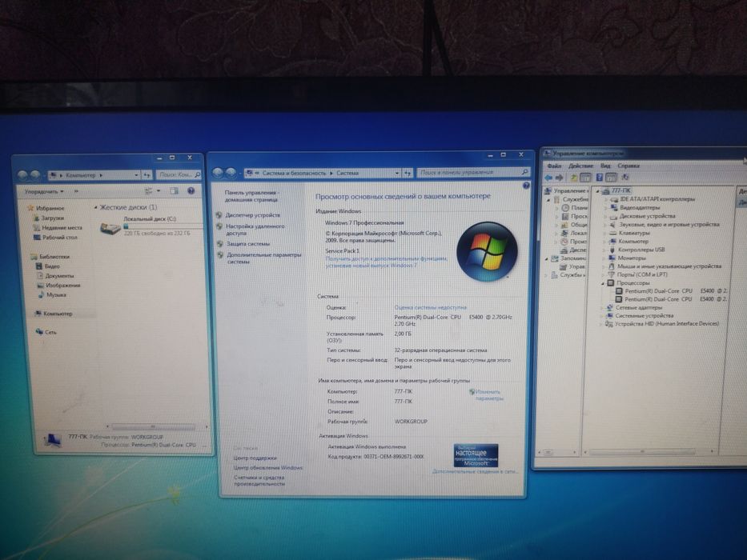Select Мониторы device category
747x560 pixels.
click(626, 258)
